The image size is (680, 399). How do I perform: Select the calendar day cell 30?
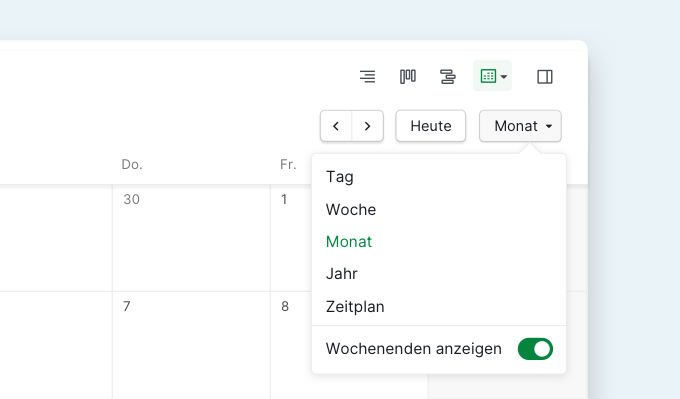tap(191, 239)
